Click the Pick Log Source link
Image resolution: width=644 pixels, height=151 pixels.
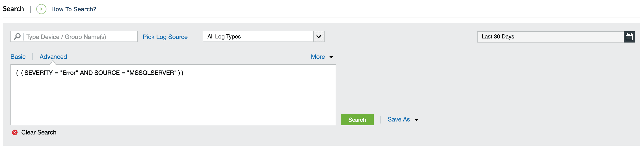coord(165,37)
